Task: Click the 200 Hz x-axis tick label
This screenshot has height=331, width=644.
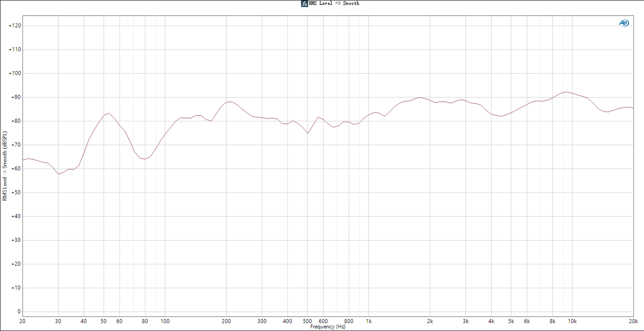Action: coord(226,321)
